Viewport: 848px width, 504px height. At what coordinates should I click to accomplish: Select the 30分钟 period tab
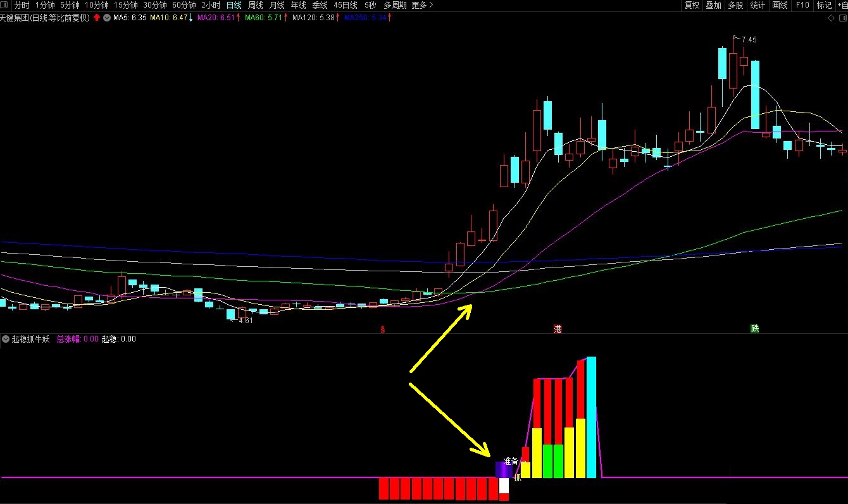(155, 5)
